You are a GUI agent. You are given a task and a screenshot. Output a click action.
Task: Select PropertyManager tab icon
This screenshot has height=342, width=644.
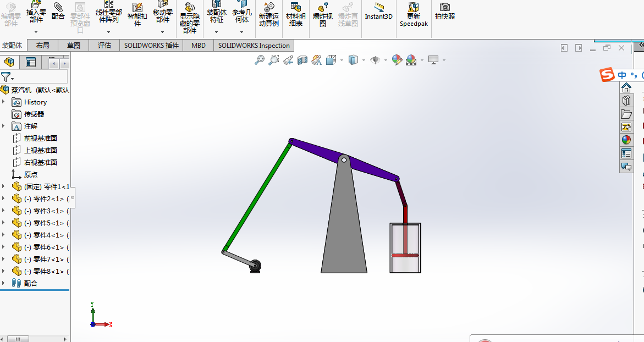pyautogui.click(x=31, y=62)
